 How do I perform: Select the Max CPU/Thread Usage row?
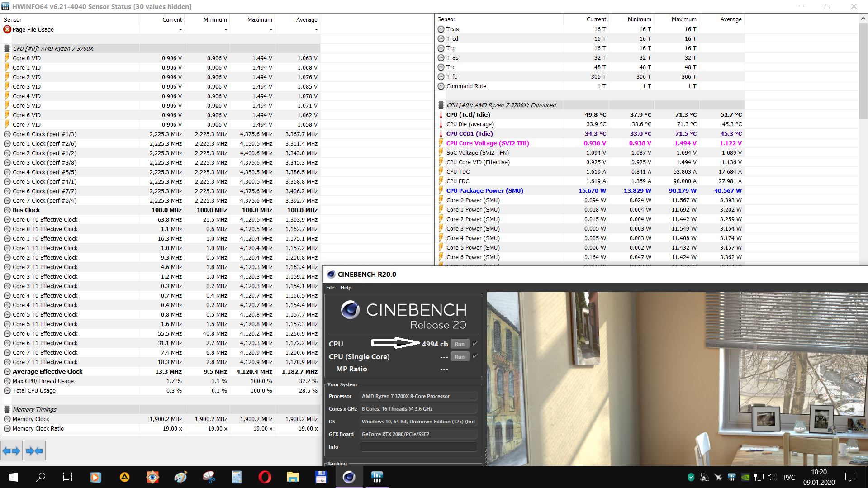161,381
